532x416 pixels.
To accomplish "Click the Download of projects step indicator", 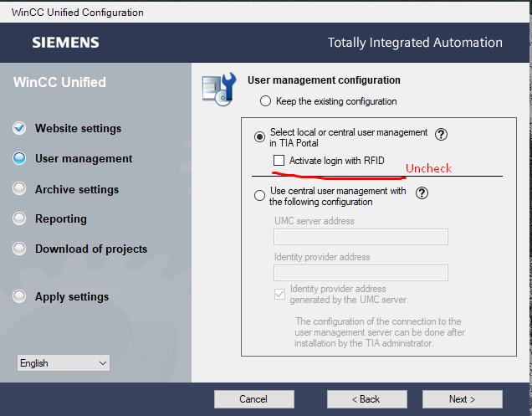I will pyautogui.click(x=19, y=249).
